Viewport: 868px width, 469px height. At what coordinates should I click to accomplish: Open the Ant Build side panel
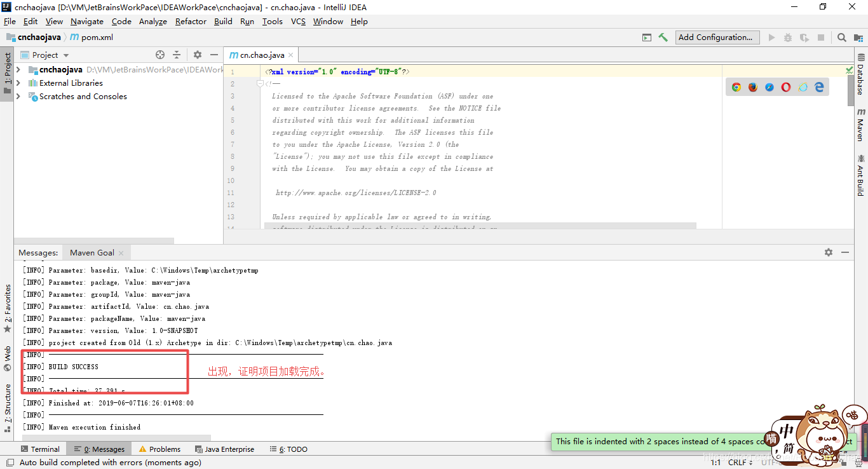(x=860, y=174)
